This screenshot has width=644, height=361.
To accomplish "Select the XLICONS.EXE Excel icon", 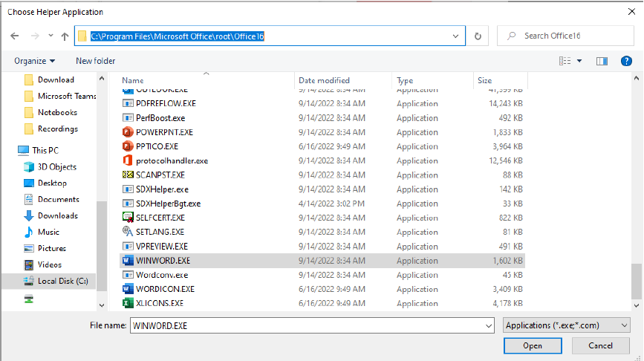I will tap(128, 304).
